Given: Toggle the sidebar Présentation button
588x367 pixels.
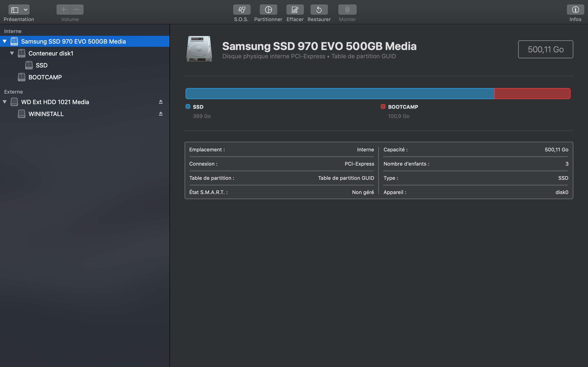Looking at the screenshot, I should click(15, 10).
